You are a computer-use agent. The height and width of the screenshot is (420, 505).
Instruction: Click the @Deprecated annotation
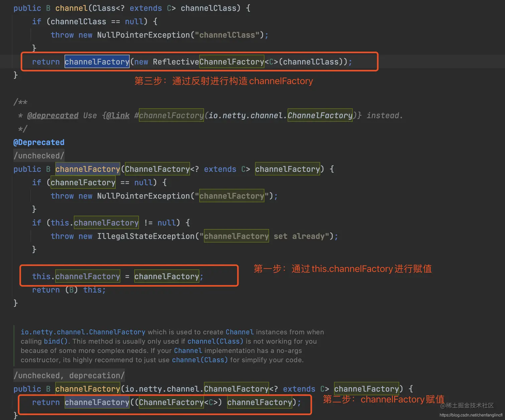39,142
